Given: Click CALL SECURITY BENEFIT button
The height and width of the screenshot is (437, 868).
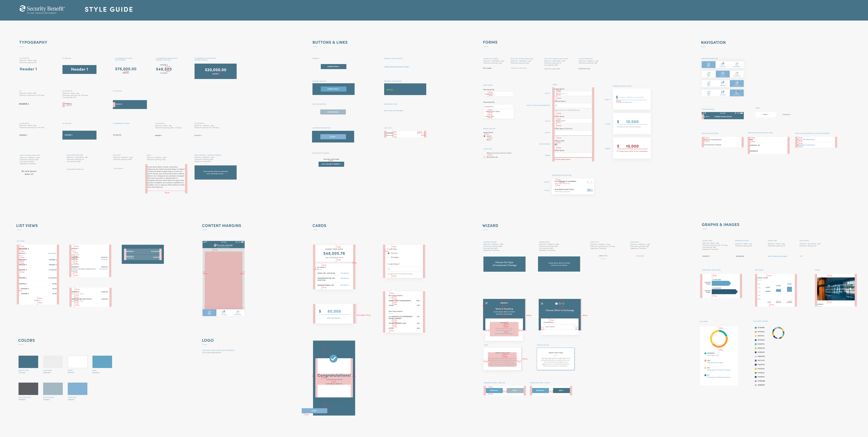Looking at the screenshot, I should pos(331,164).
